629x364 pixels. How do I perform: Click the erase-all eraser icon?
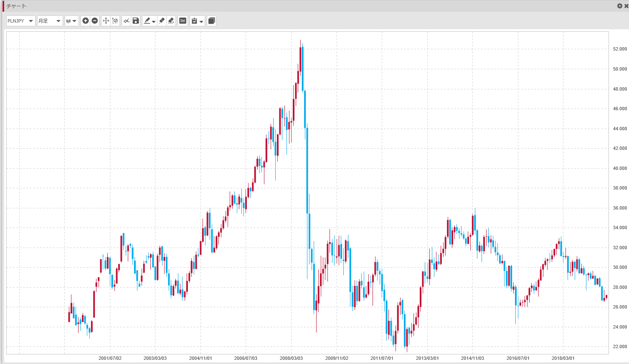pyautogui.click(x=171, y=21)
